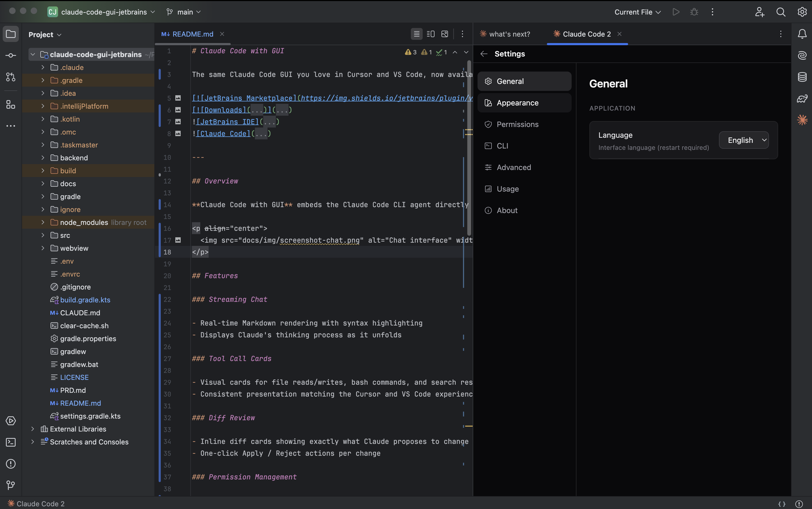Open Code With Me add-user icon
This screenshot has height=509, width=812.
760,12
